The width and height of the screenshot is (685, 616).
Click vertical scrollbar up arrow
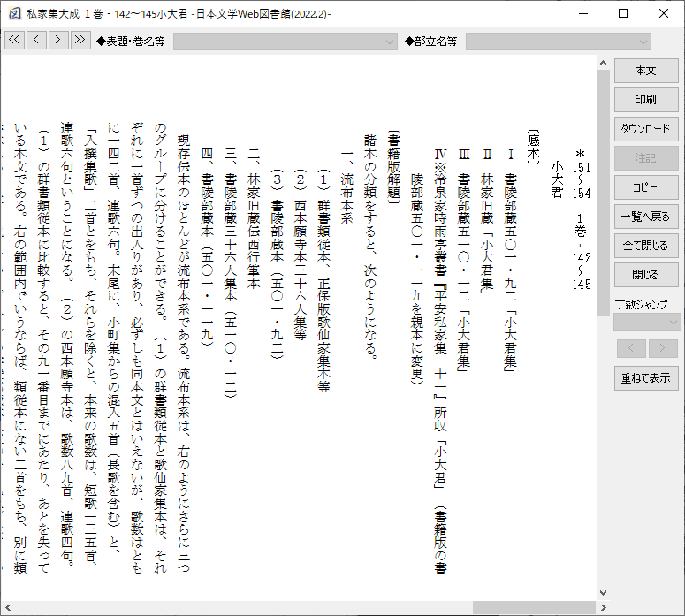tap(604, 64)
